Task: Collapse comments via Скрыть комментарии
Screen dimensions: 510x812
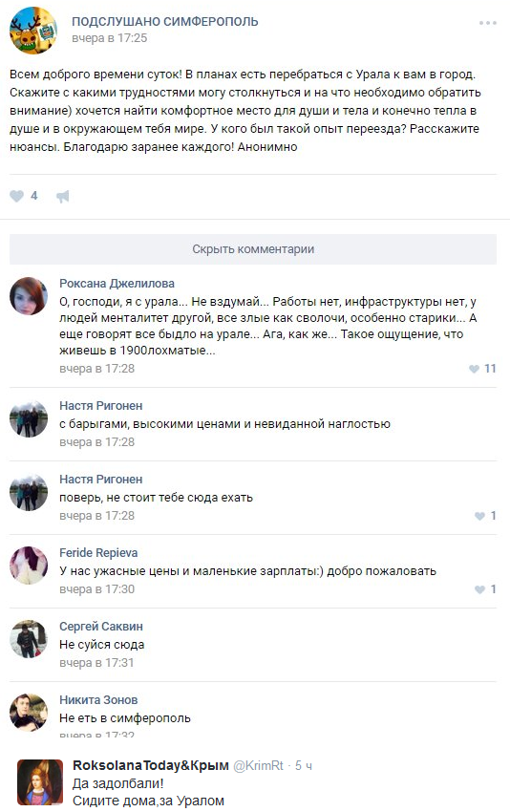Action: point(253,249)
